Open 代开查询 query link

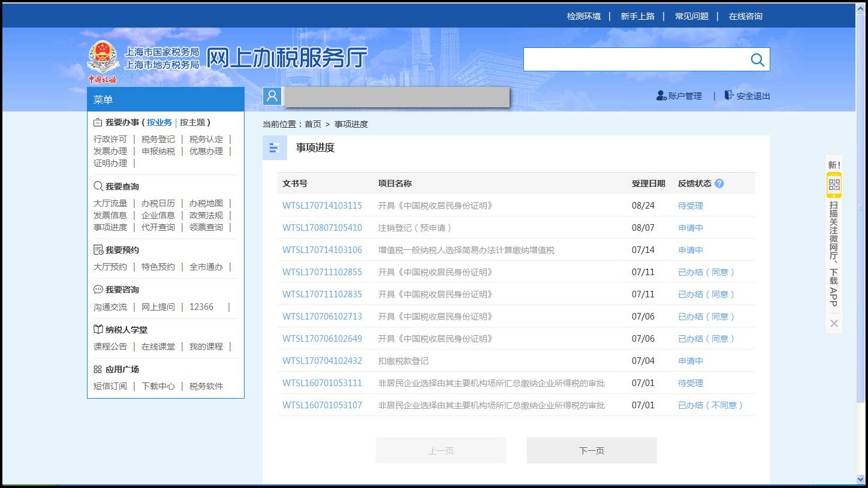[x=158, y=227]
